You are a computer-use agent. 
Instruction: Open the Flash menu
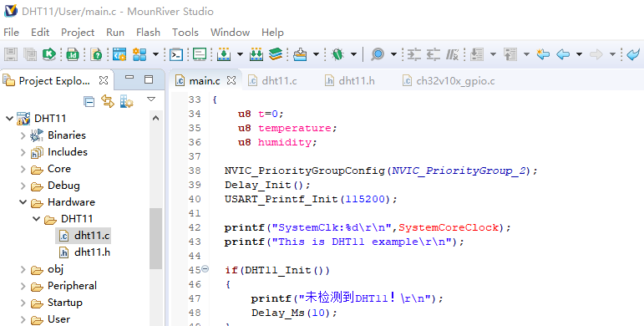click(x=148, y=32)
